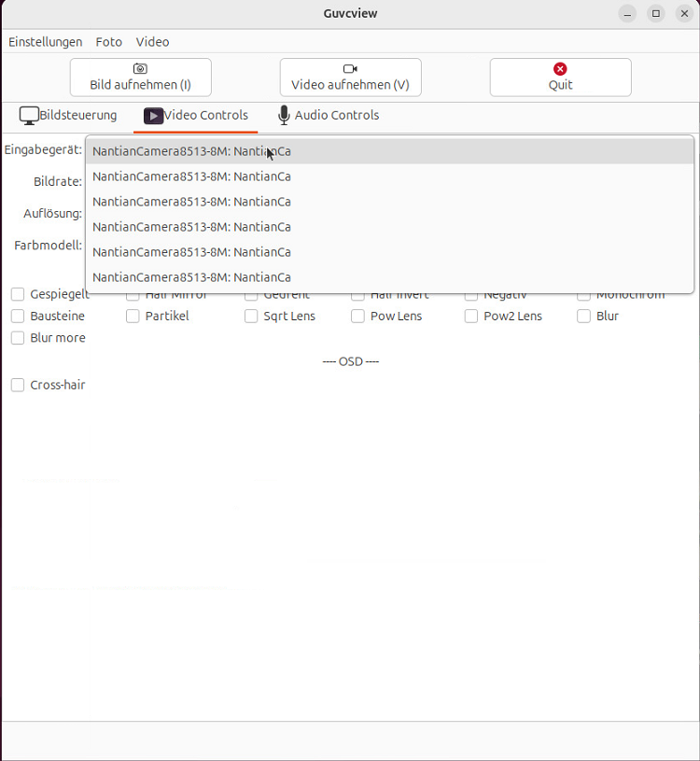Click the Eingabegerät label

(43, 149)
